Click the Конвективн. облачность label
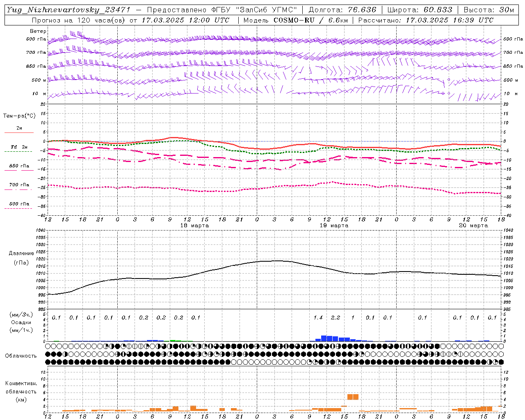Screen dimensions: 525x420 [21, 388]
